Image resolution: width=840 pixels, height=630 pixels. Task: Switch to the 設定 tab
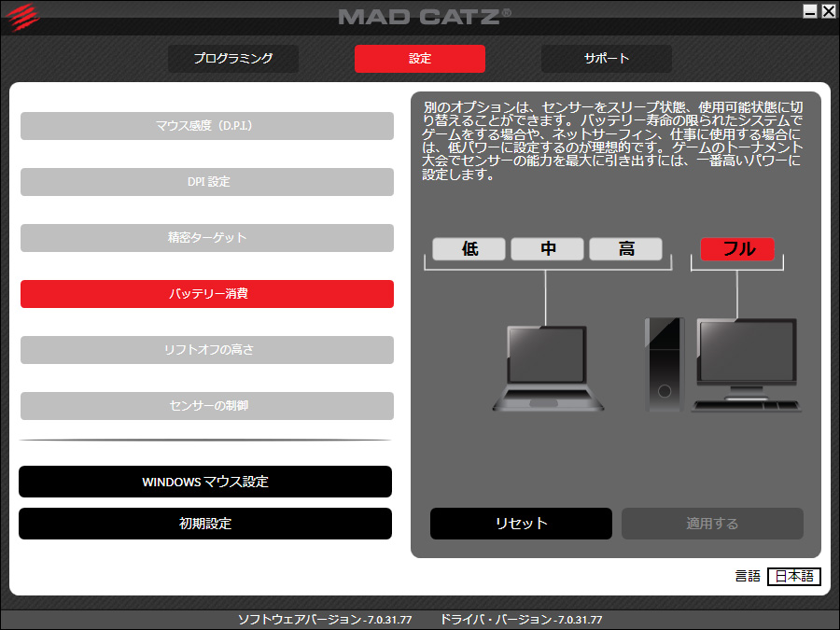pos(420,59)
